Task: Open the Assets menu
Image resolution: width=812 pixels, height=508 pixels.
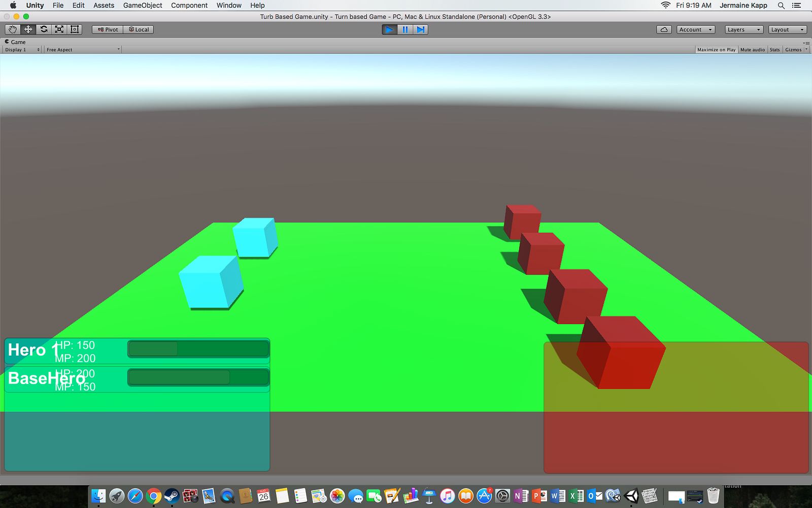Action: pos(104,5)
